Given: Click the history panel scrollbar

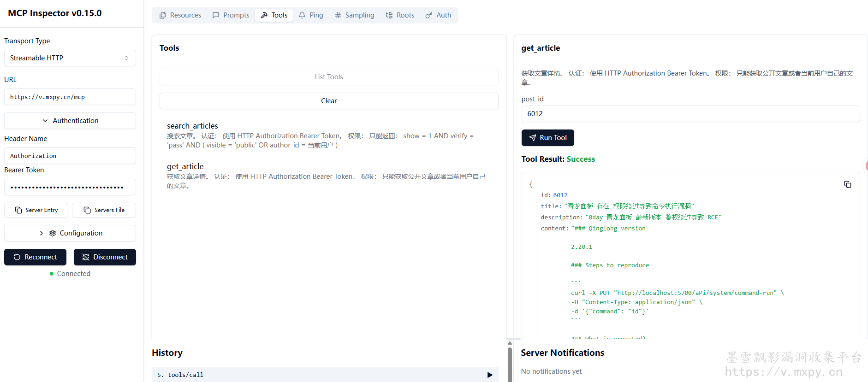Looking at the screenshot, I should pyautogui.click(x=510, y=364).
